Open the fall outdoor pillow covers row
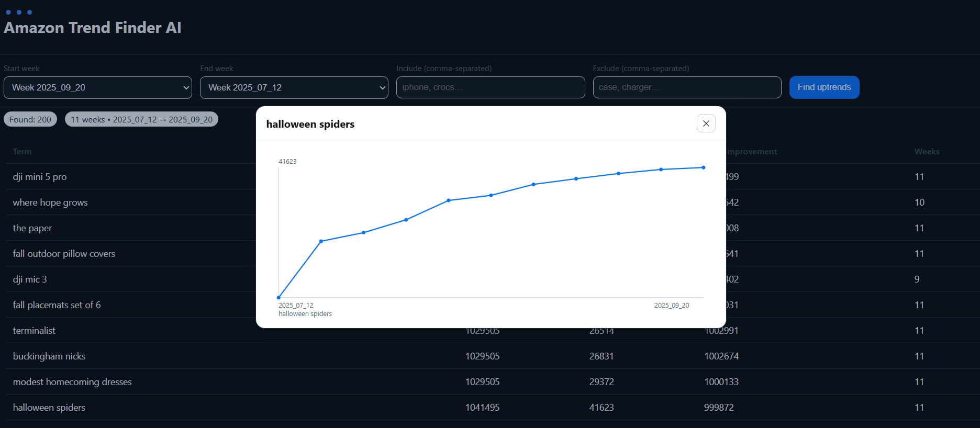This screenshot has height=428, width=980. 64,254
